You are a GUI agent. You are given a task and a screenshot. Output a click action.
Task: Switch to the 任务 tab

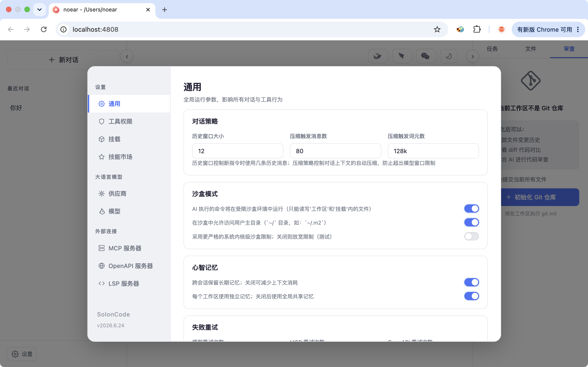click(492, 49)
